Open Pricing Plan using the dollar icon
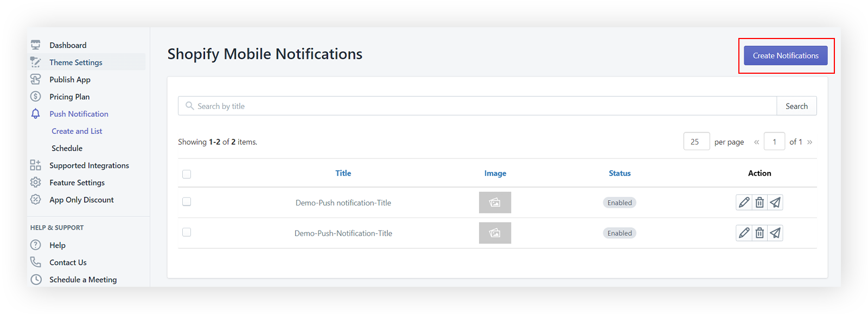The width and height of the screenshot is (868, 314). point(35,96)
